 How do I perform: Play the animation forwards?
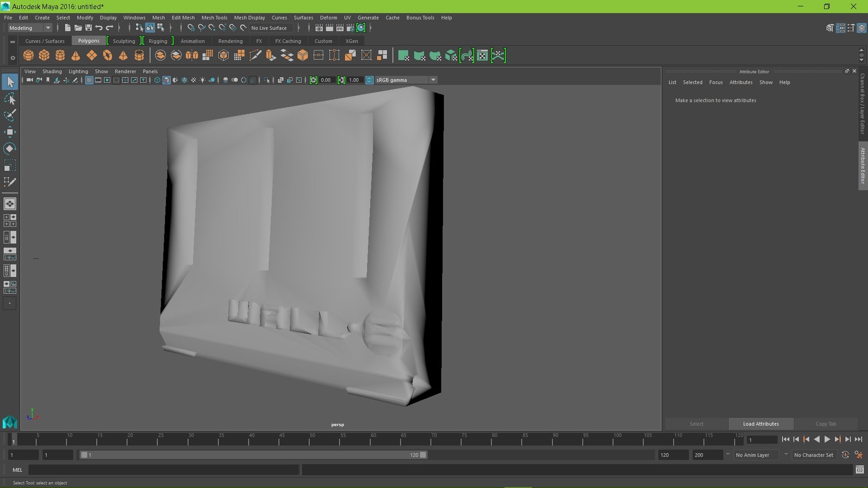827,439
